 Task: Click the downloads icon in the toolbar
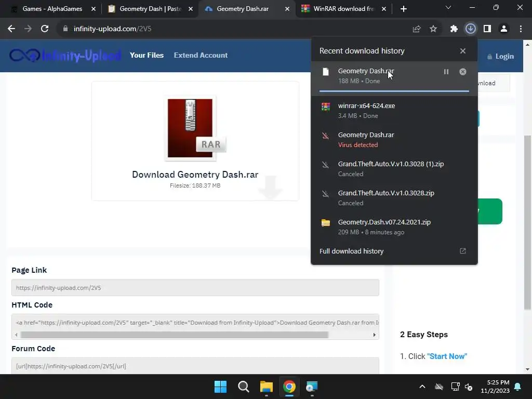[471, 29]
